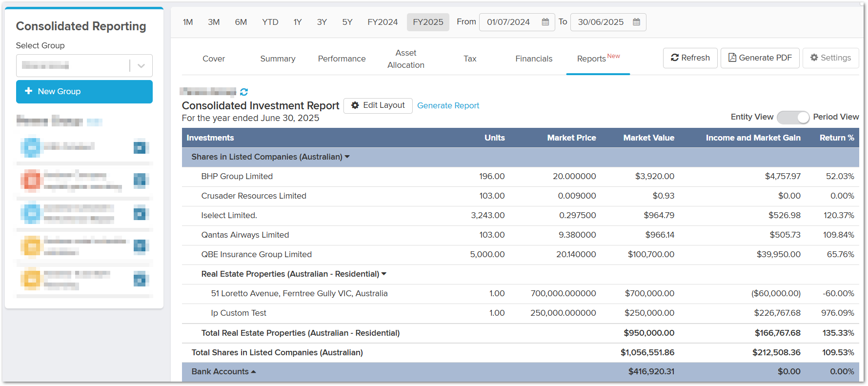This screenshot has width=868, height=386.
Task: Collapse Real Estate Properties (Australian - Residential)
Action: coord(384,274)
